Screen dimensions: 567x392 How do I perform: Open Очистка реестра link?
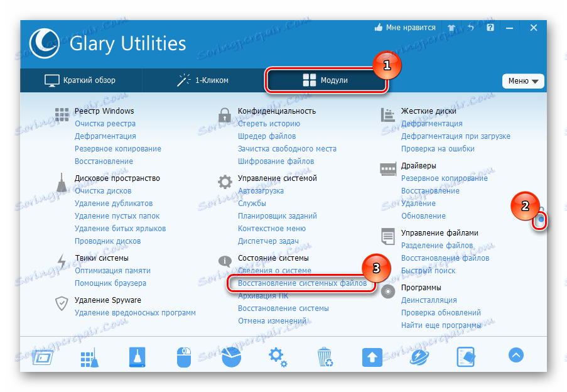(105, 124)
